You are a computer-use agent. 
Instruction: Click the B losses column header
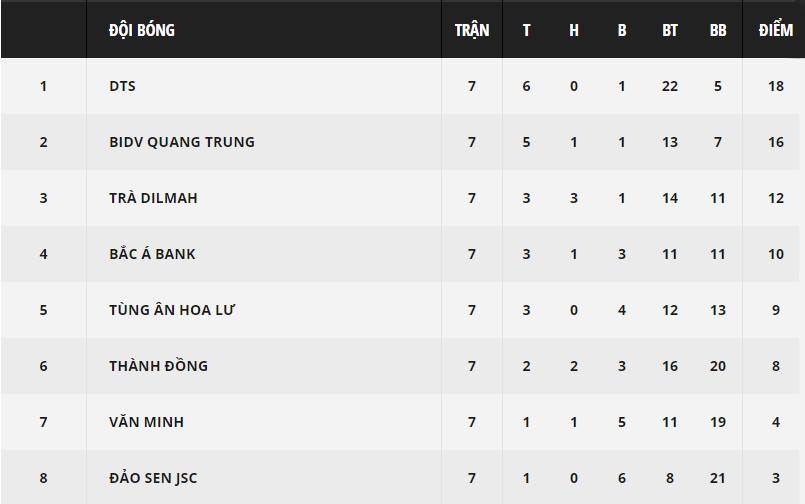(622, 30)
